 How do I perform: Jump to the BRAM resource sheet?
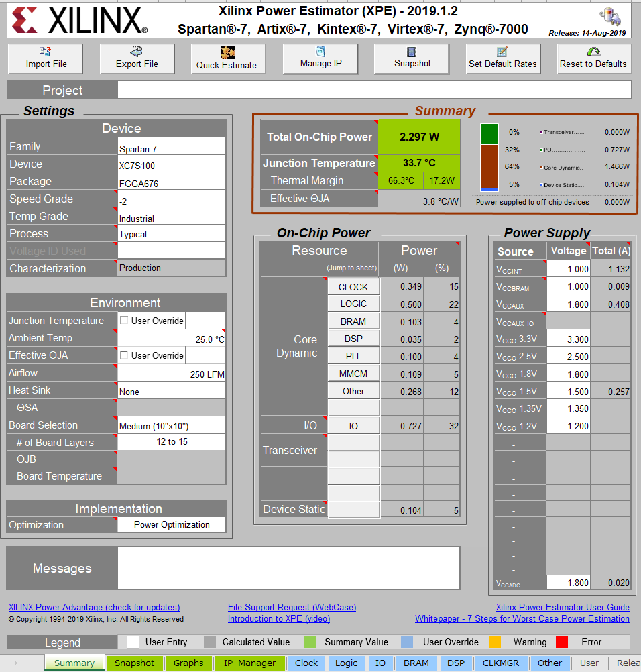pyautogui.click(x=353, y=321)
